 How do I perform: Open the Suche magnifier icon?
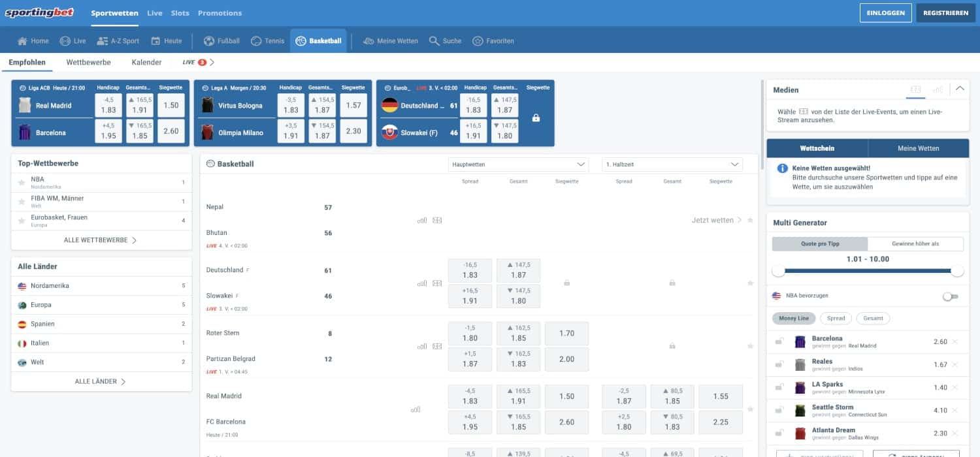click(434, 41)
